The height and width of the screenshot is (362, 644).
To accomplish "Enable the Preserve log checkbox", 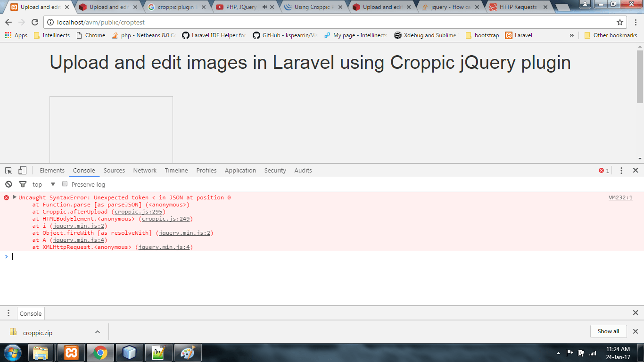I will point(65,184).
